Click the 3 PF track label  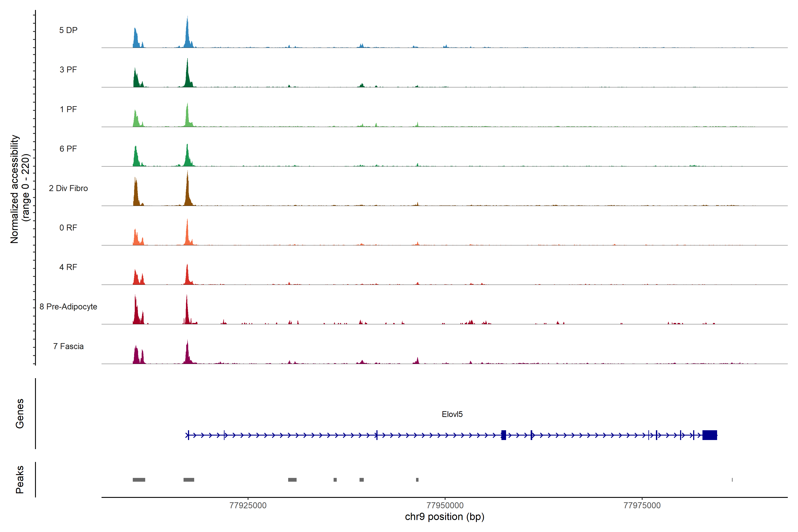pos(68,70)
